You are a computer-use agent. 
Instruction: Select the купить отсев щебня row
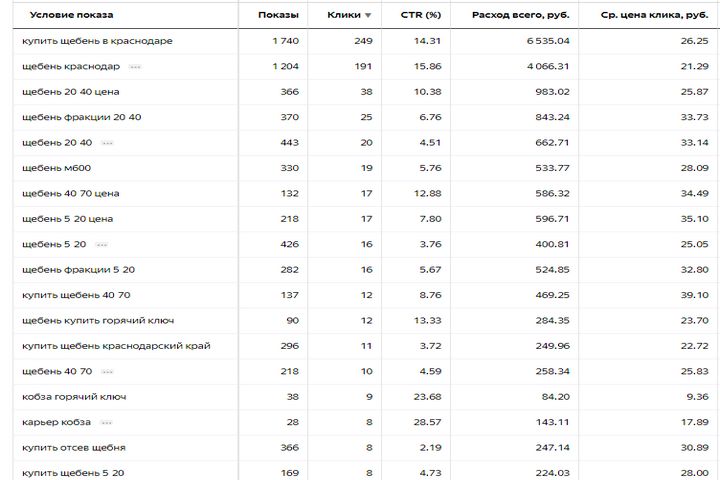pos(73,447)
